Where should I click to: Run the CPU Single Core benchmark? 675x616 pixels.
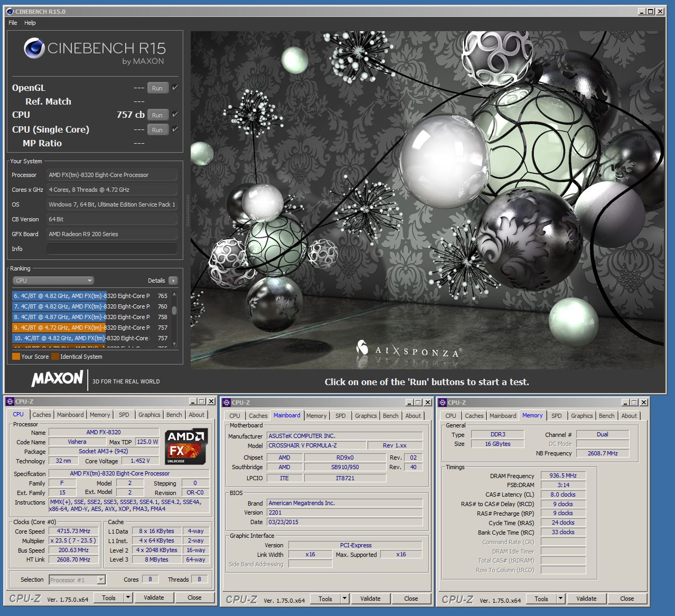(x=157, y=130)
